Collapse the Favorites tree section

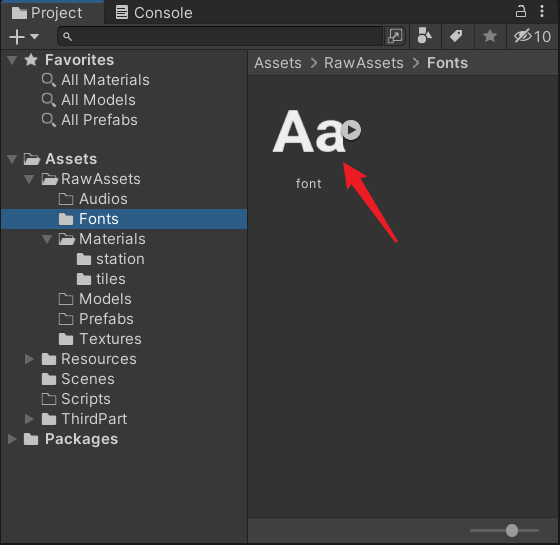(12, 60)
